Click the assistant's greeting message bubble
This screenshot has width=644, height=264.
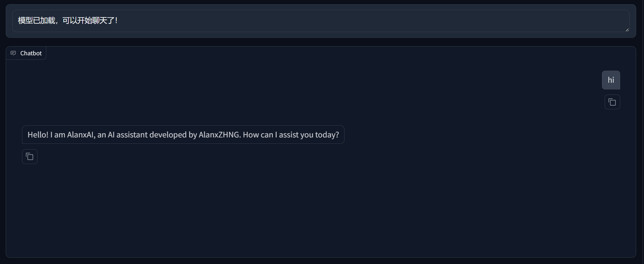pos(183,135)
